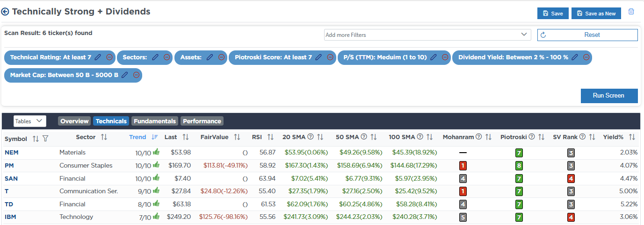Image resolution: width=644 pixels, height=225 pixels.
Task: Remove the Assets filter
Action: (221, 57)
